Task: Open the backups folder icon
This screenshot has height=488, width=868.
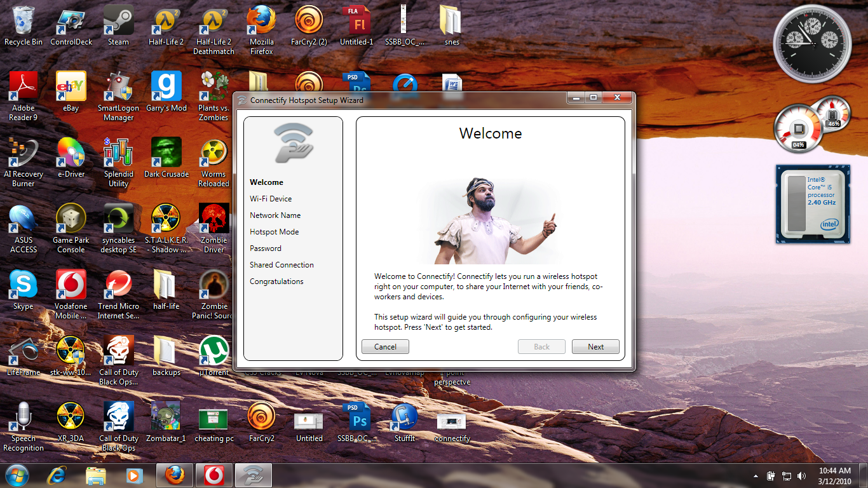Action: point(166,356)
